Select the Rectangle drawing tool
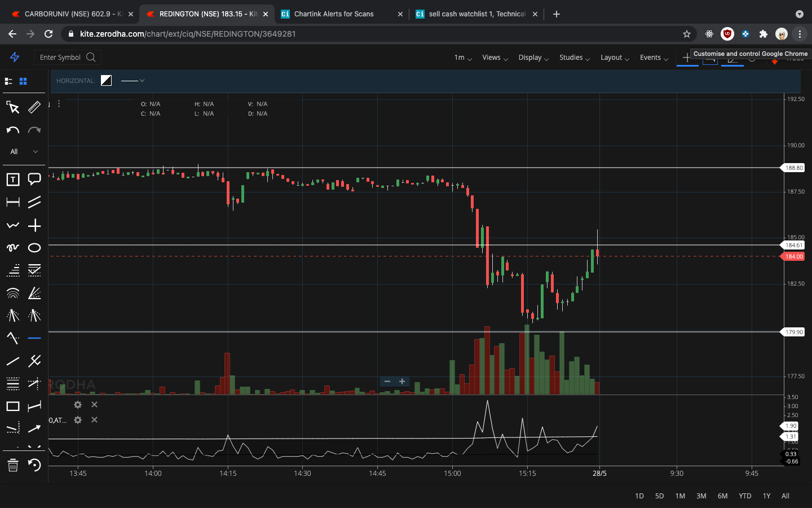Screen dimensions: 812x508 [x=12, y=406]
